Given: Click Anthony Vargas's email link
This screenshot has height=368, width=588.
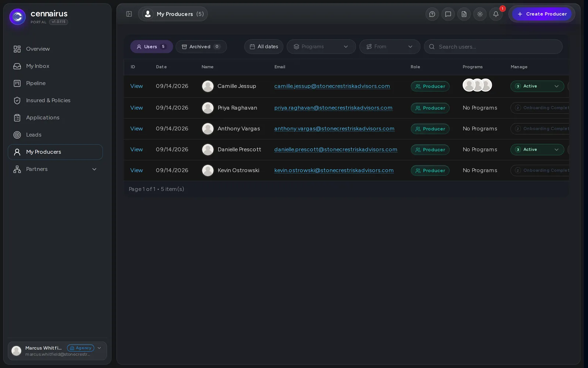Looking at the screenshot, I should click(x=334, y=129).
